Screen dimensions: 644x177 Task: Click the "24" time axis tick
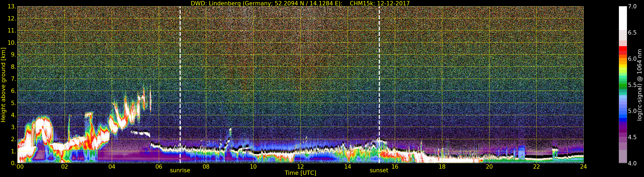point(583,167)
